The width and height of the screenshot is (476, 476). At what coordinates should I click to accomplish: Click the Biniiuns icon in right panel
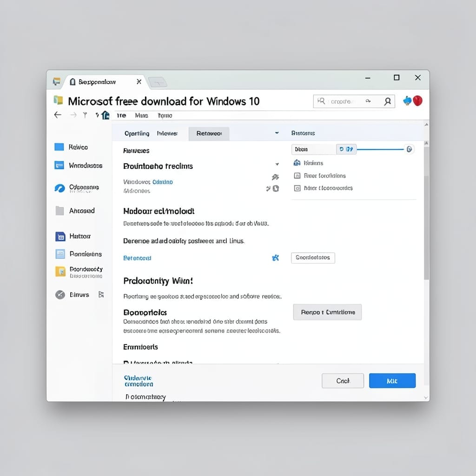[297, 163]
